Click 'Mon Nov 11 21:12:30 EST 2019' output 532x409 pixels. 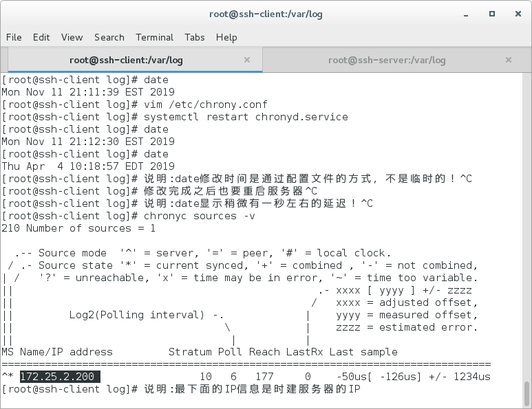pos(88,142)
